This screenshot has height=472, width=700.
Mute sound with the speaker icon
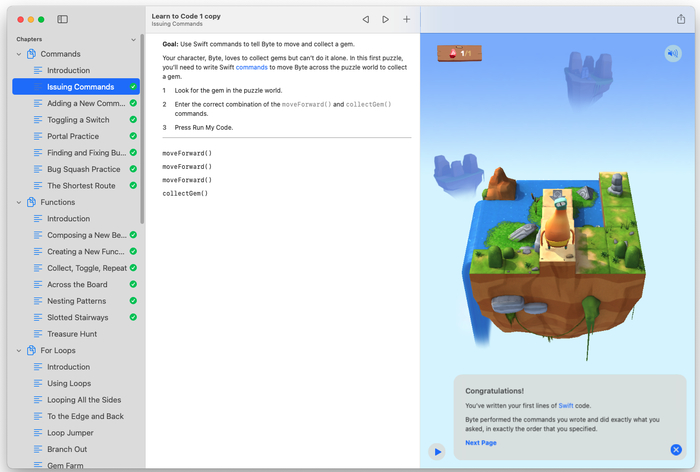coord(673,54)
